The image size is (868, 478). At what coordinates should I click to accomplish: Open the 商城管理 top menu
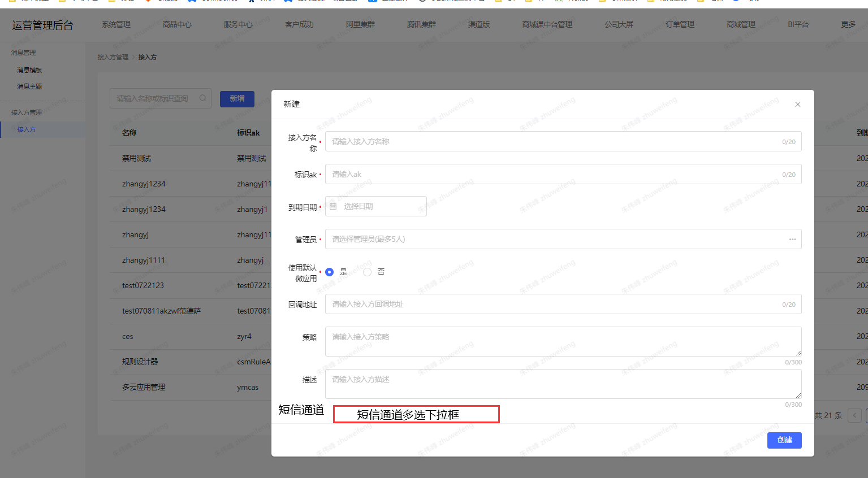pyautogui.click(x=741, y=24)
